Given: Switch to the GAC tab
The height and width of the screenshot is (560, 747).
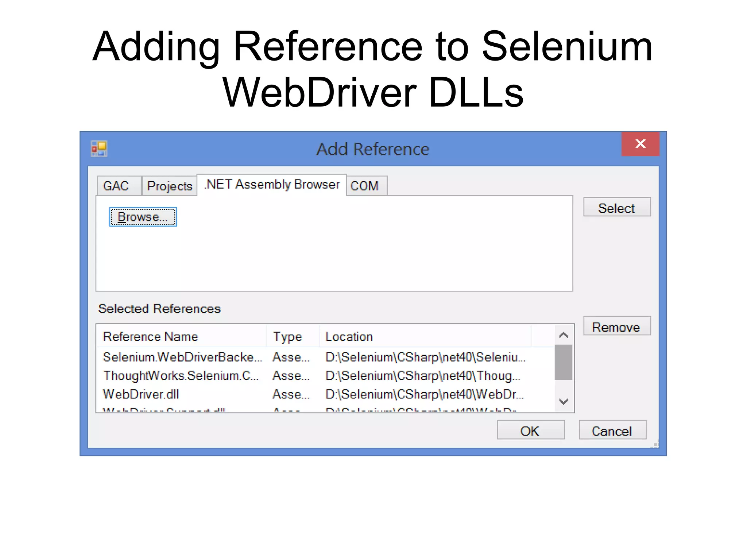Looking at the screenshot, I should 119,186.
